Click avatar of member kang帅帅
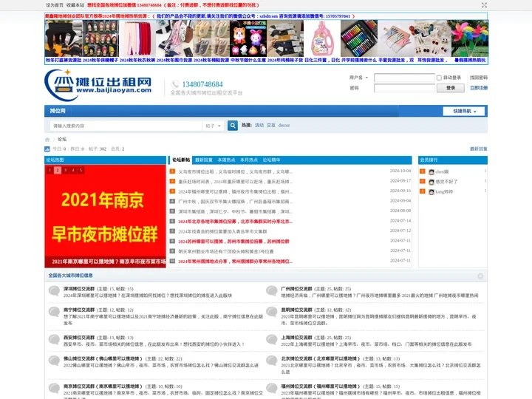 pyautogui.click(x=432, y=192)
